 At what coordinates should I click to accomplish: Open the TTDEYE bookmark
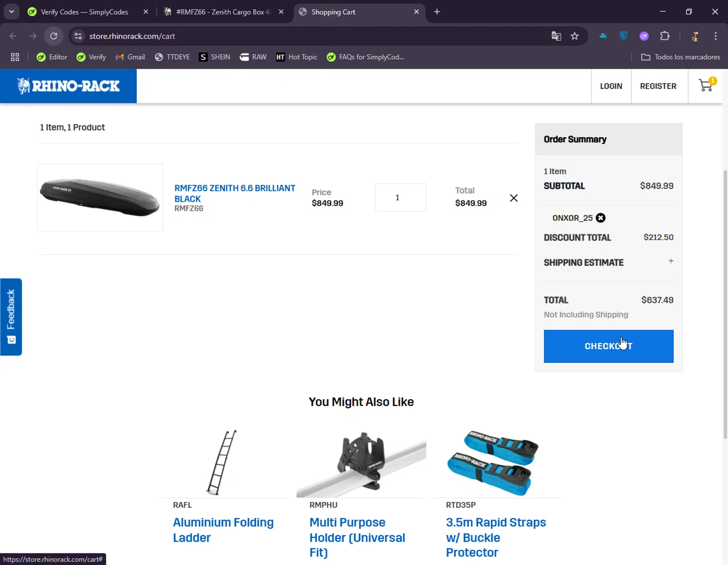[172, 57]
